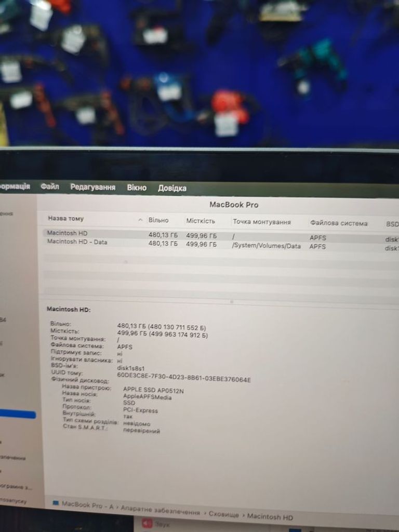399x532 pixels.
Task: Click capacity value 499 963 174 912 Б
Action: pos(178,335)
